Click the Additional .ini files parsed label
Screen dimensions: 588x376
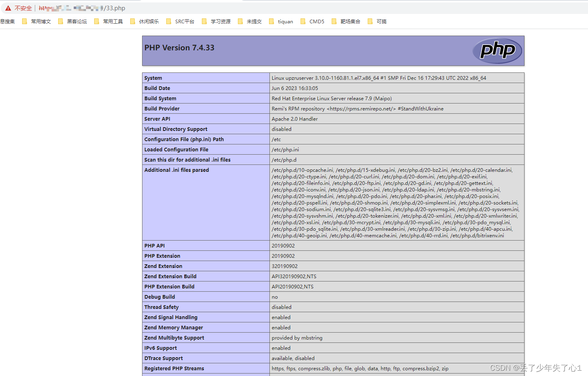(x=176, y=170)
